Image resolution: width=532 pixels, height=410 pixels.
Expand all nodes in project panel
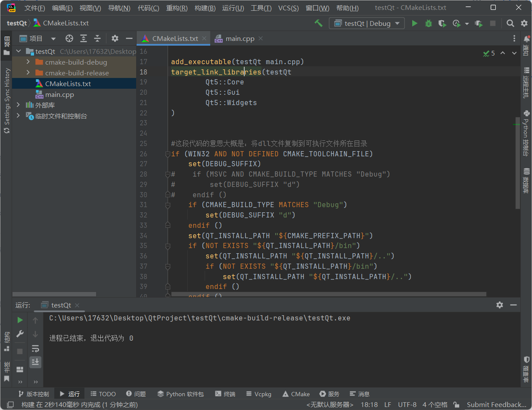pyautogui.click(x=84, y=38)
